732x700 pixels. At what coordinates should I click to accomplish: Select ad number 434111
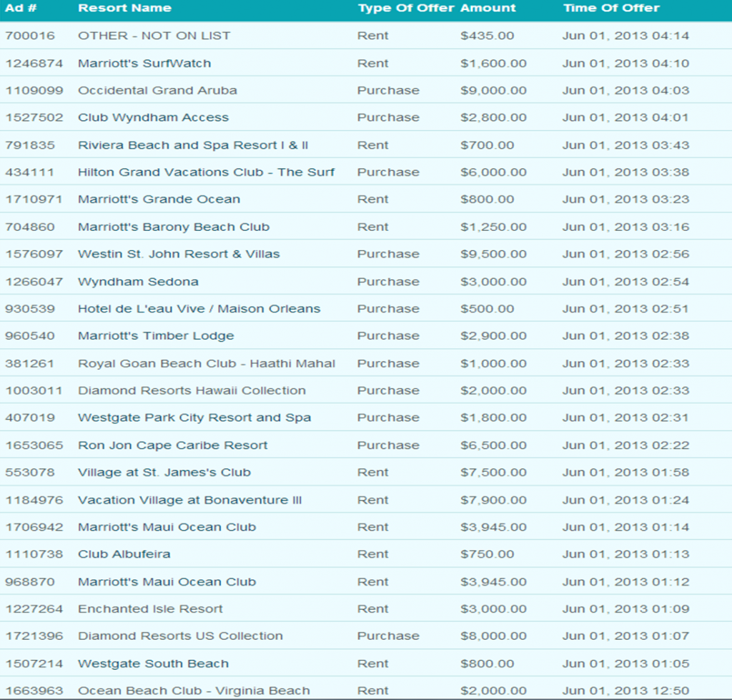click(30, 172)
